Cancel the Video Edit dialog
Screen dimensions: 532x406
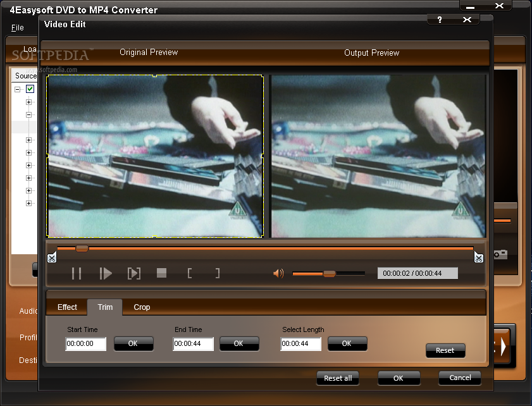click(460, 378)
